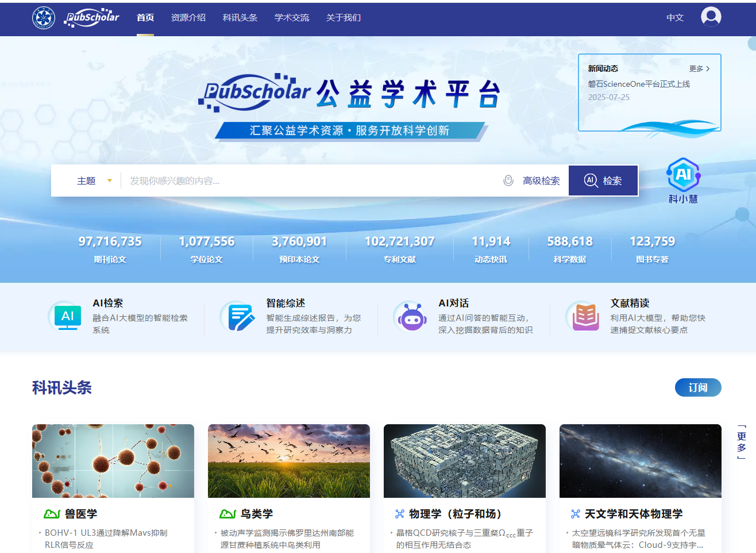Go to the 学术交流 navigation tab
This screenshot has width=756, height=553.
click(291, 18)
